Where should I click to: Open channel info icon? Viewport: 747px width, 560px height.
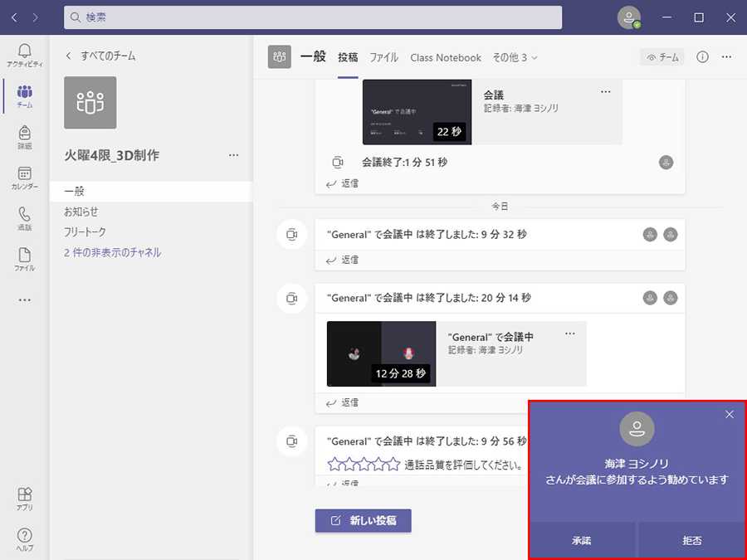(x=702, y=57)
